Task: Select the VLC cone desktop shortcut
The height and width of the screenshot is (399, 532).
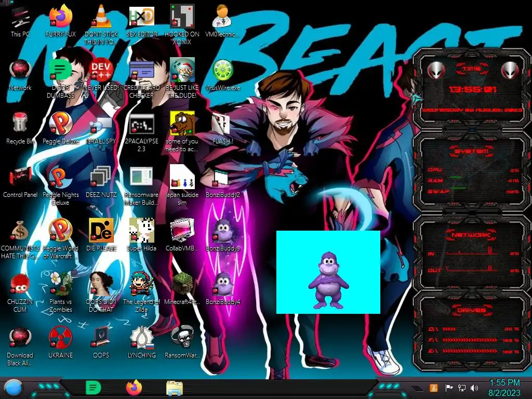Action: click(101, 24)
